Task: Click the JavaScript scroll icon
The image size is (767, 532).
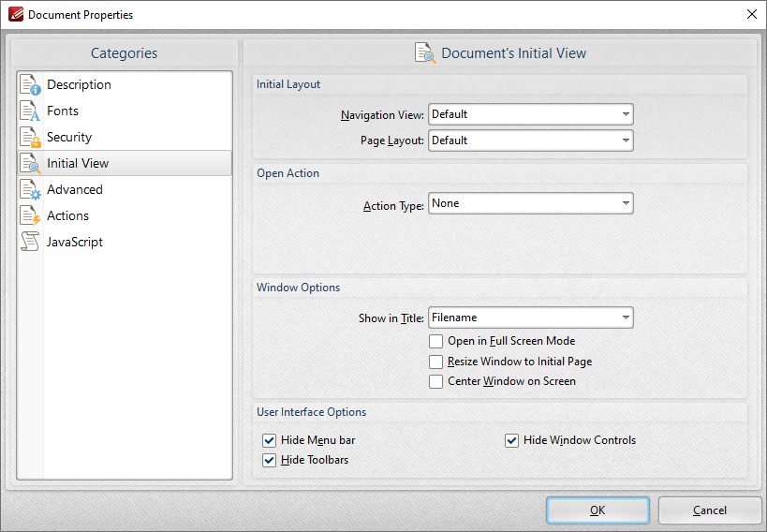Action: click(x=30, y=242)
